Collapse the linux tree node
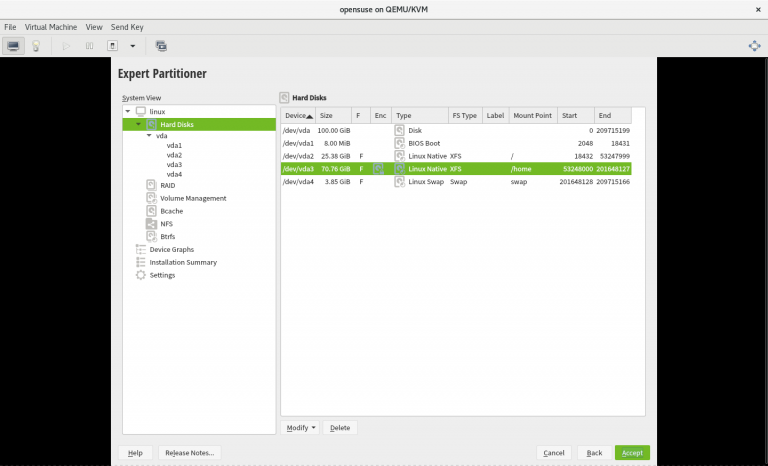The height and width of the screenshot is (466, 768). pyautogui.click(x=128, y=111)
